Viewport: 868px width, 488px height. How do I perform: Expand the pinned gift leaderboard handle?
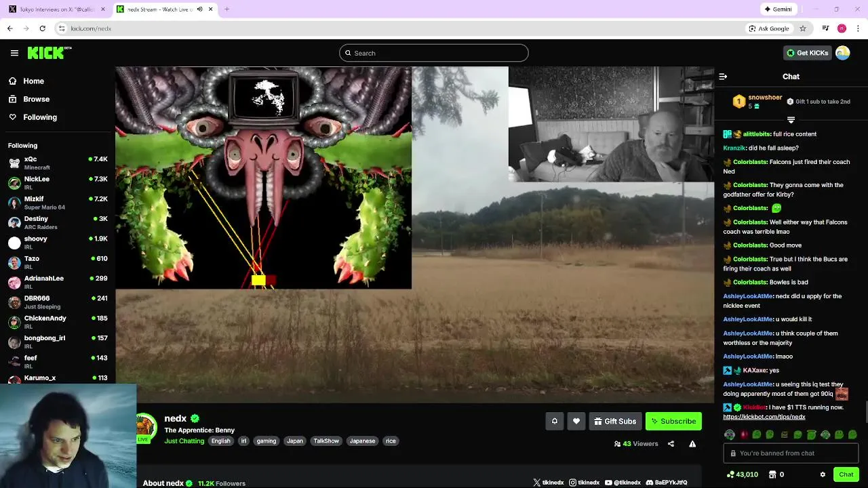(791, 120)
